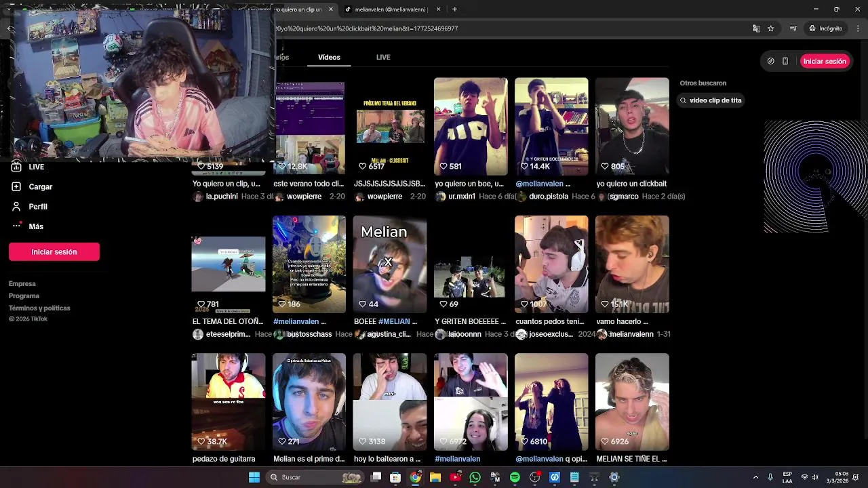Open video thumbnail with 271 likes
This screenshot has height=488, width=868.
(309, 402)
